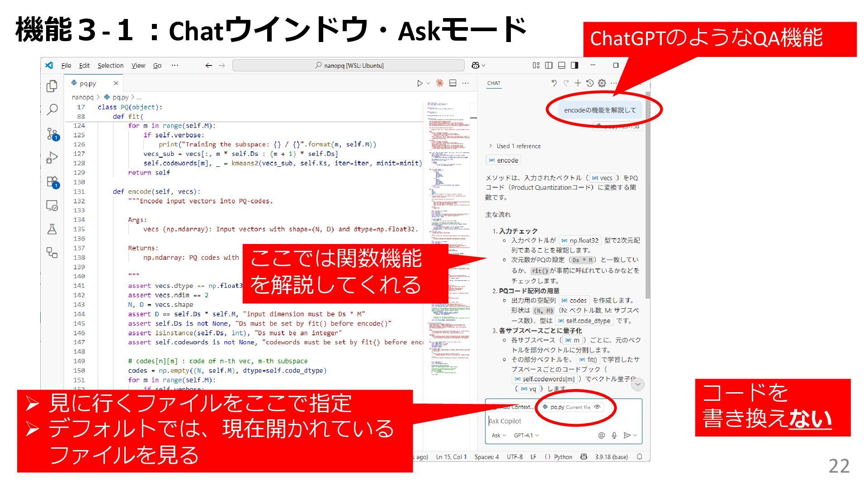Click the Add Context button
The height and width of the screenshot is (488, 868).
coord(513,407)
